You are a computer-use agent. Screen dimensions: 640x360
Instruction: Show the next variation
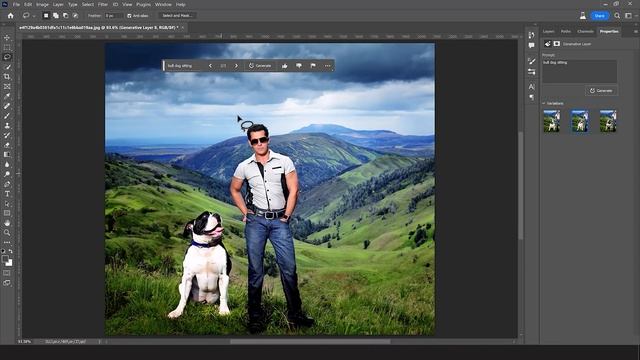236,66
